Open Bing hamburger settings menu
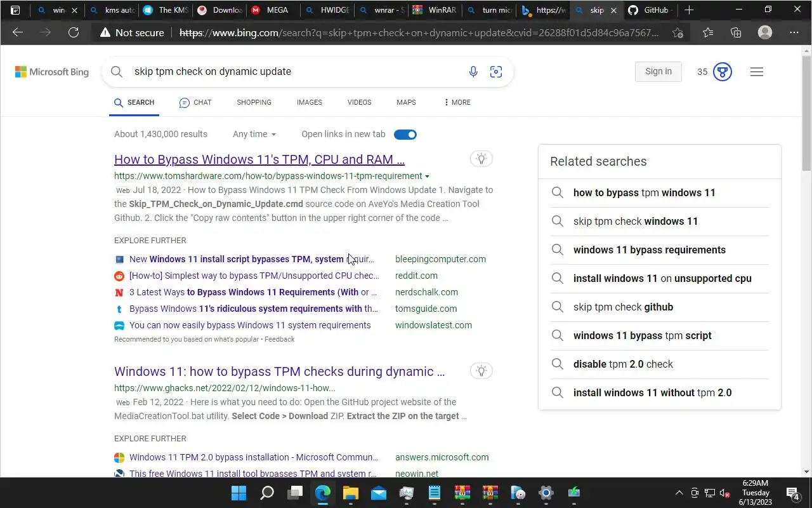Image resolution: width=812 pixels, height=508 pixels. pyautogui.click(x=756, y=72)
